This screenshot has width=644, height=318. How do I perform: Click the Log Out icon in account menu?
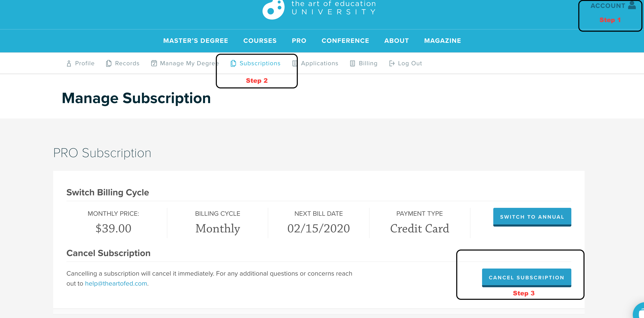[392, 63]
